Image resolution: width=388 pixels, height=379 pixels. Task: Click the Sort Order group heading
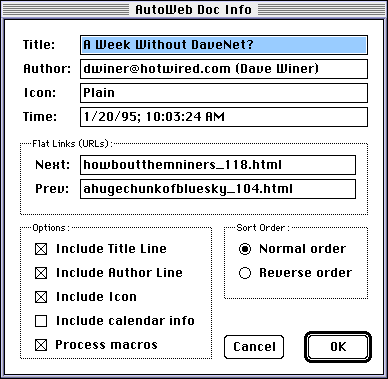point(263,228)
